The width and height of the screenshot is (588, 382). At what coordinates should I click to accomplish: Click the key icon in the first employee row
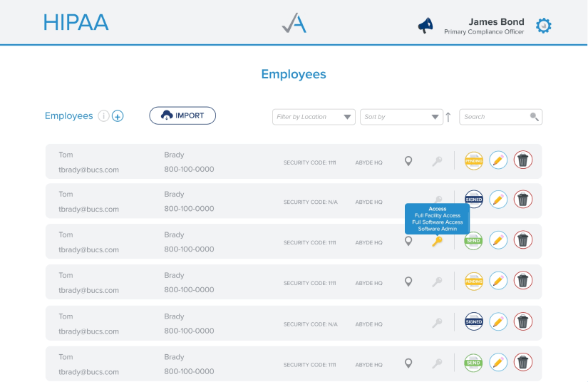coord(437,161)
